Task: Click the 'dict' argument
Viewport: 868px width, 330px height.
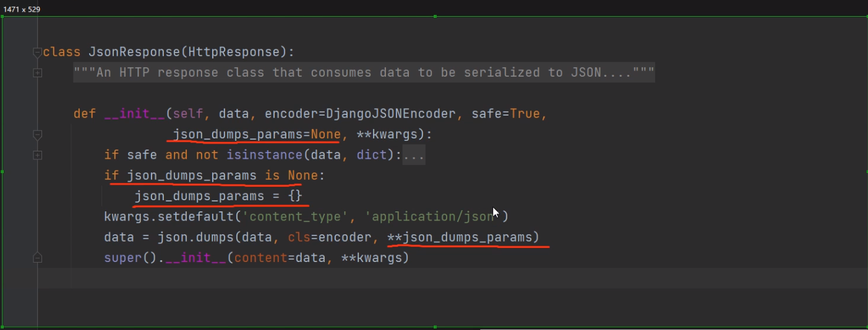Action: pyautogui.click(x=372, y=155)
